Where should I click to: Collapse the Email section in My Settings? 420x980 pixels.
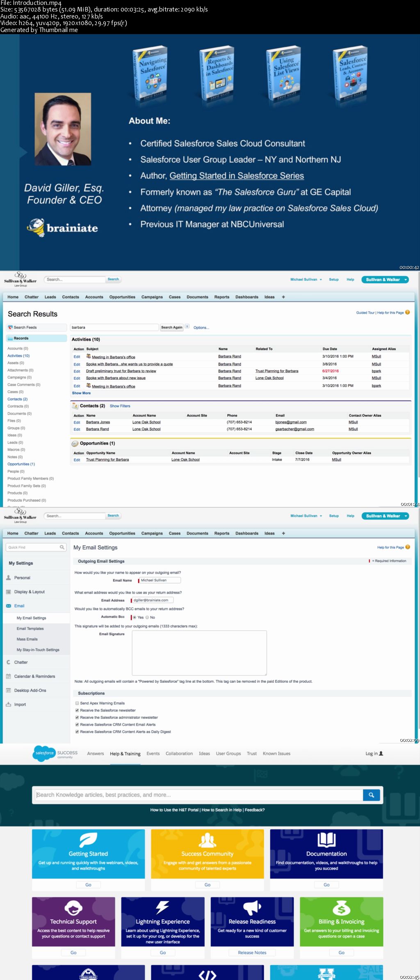(x=19, y=606)
